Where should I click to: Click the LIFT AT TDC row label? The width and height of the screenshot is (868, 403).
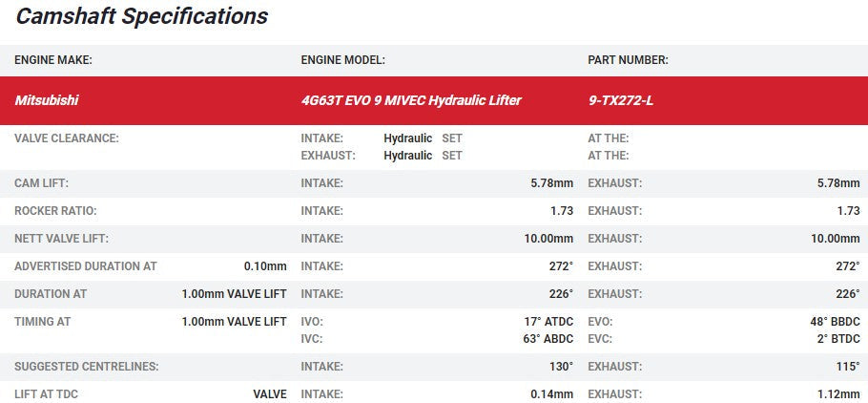tap(48, 393)
